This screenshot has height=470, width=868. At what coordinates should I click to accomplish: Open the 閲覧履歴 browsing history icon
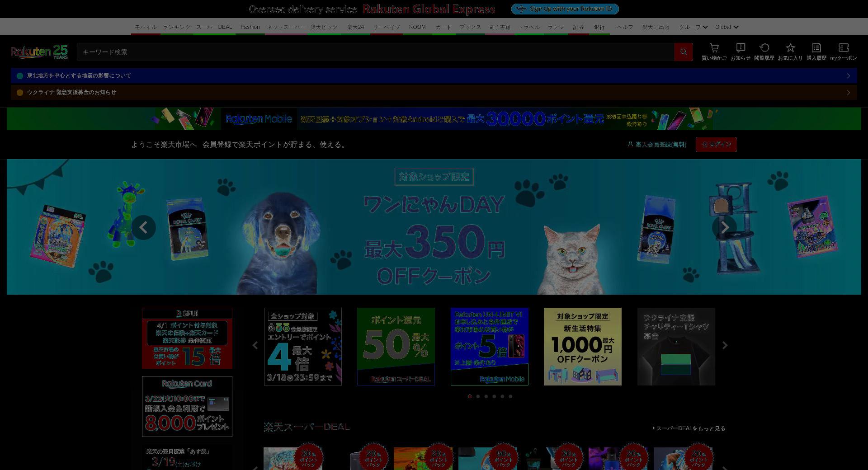tap(764, 52)
